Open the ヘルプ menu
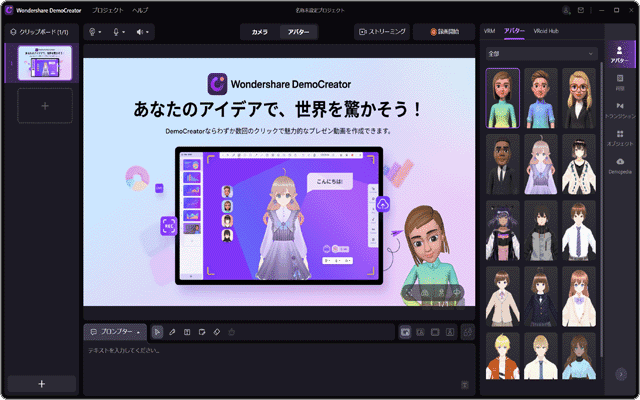This screenshot has width=640, height=400. pos(140,10)
